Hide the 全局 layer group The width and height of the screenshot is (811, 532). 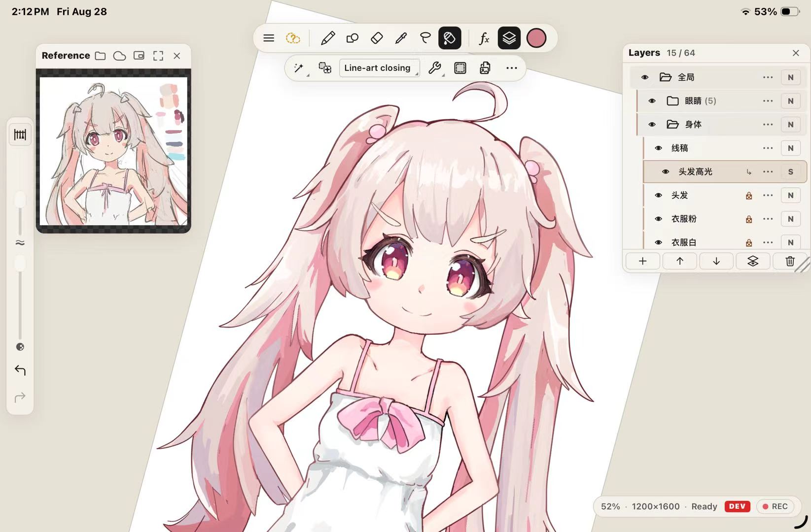coord(645,77)
